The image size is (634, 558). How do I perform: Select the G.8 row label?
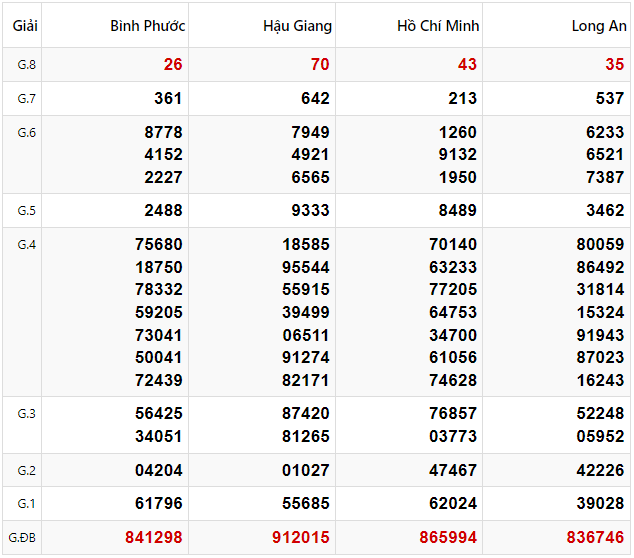[x=25, y=65]
